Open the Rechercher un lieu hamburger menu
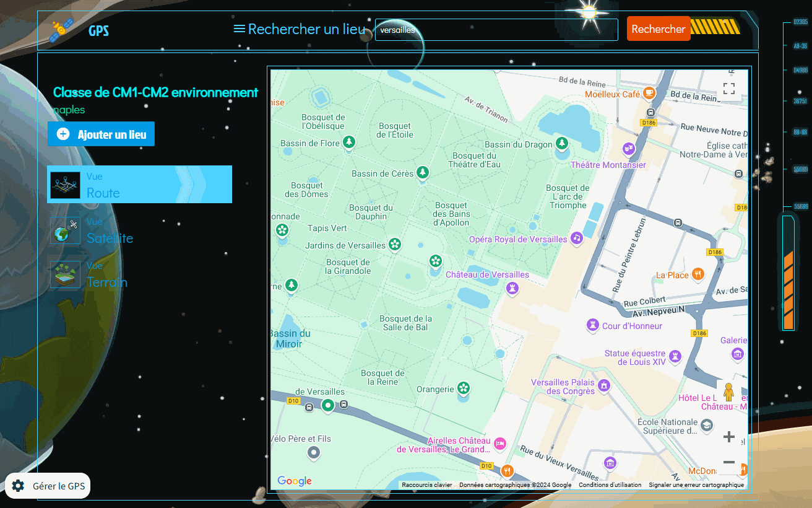This screenshot has width=812, height=508. (239, 28)
